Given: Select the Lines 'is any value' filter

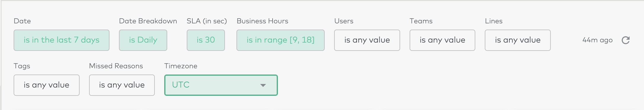Looking at the screenshot, I should [518, 40].
